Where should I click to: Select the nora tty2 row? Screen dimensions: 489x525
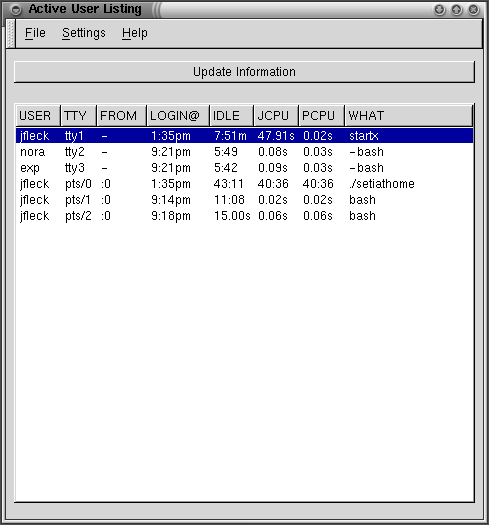[x=244, y=152]
